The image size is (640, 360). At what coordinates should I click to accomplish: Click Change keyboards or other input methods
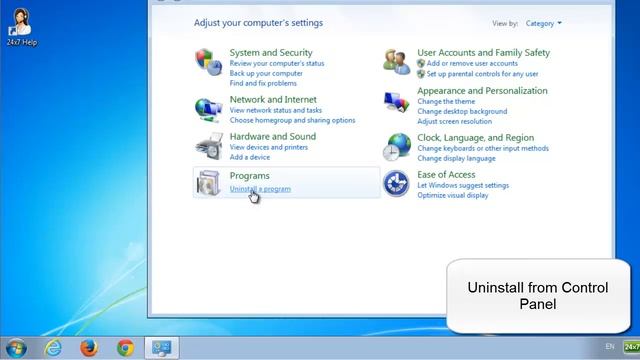(483, 149)
